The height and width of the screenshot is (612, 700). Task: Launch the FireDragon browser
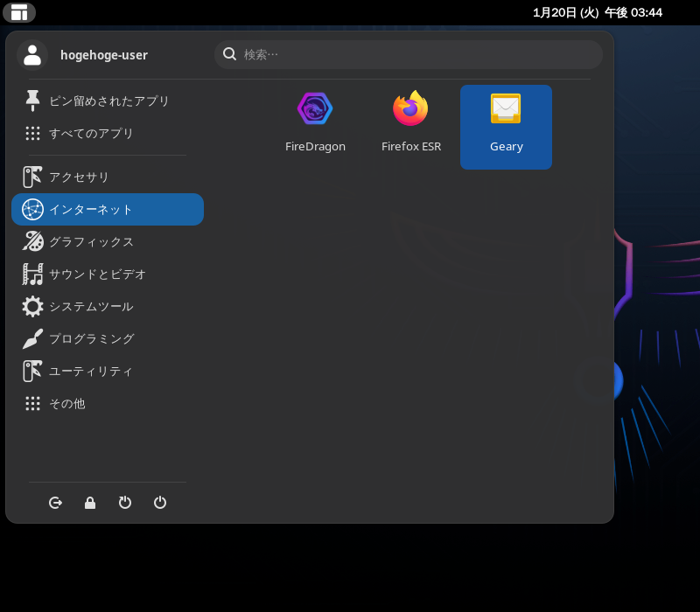click(x=315, y=127)
